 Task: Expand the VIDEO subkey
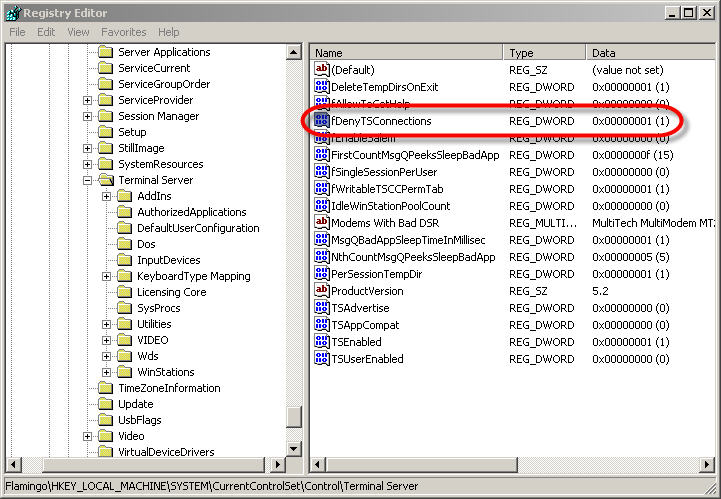[106, 340]
